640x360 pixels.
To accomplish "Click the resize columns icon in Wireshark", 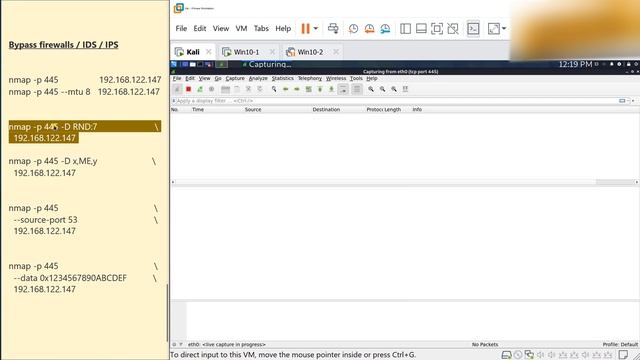I will (x=405, y=89).
